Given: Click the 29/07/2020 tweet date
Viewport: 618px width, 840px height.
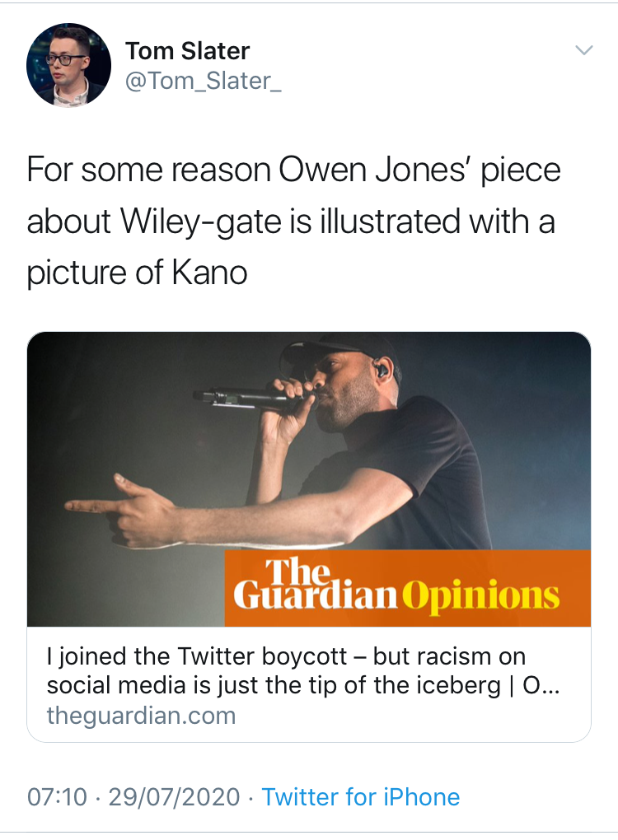Looking at the screenshot, I should click(x=175, y=797).
